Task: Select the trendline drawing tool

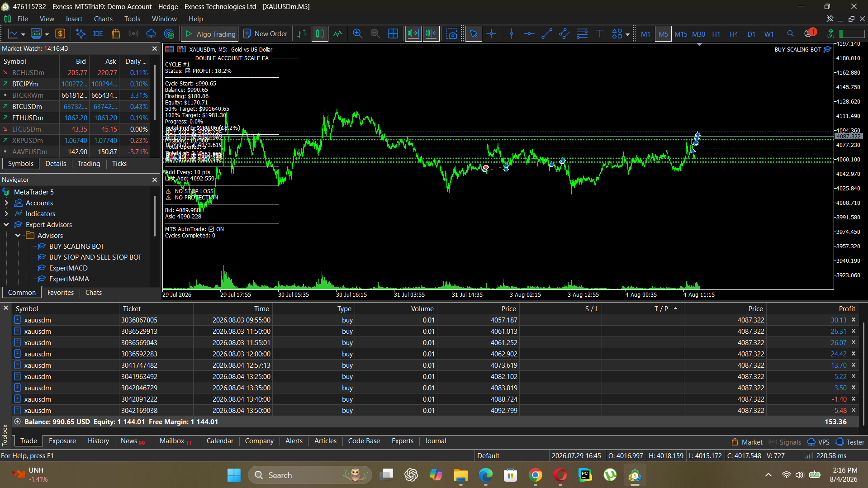Action: pos(546,33)
